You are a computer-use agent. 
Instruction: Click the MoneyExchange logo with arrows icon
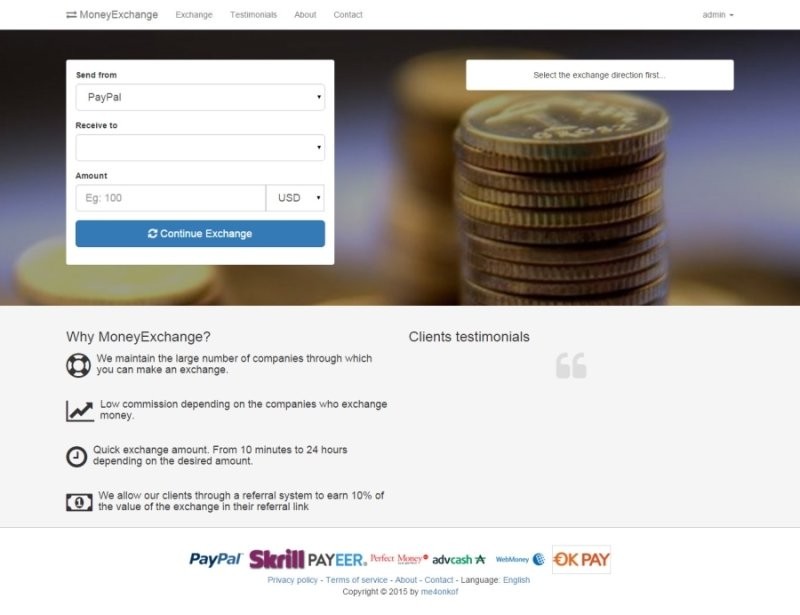(x=112, y=15)
